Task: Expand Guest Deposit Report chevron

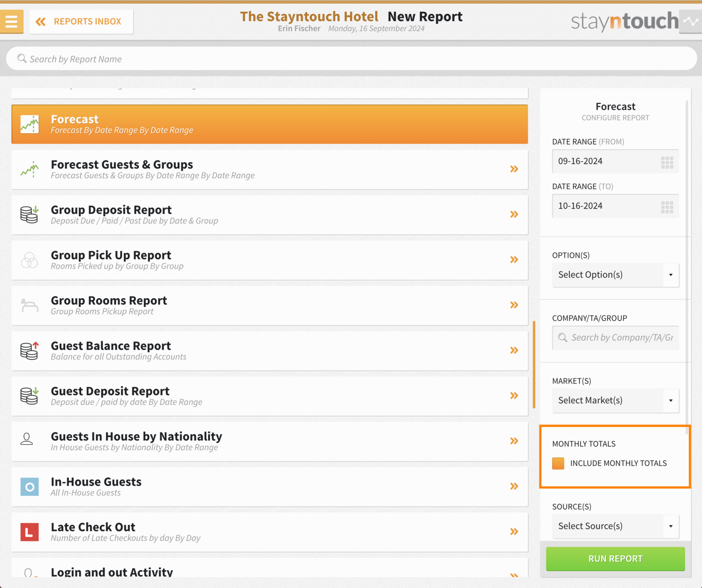Action: [x=514, y=395]
